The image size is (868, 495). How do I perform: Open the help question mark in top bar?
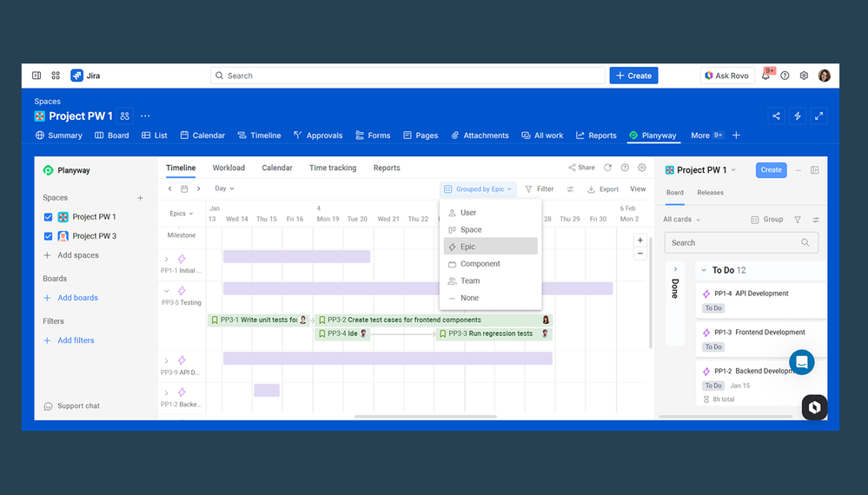(785, 76)
